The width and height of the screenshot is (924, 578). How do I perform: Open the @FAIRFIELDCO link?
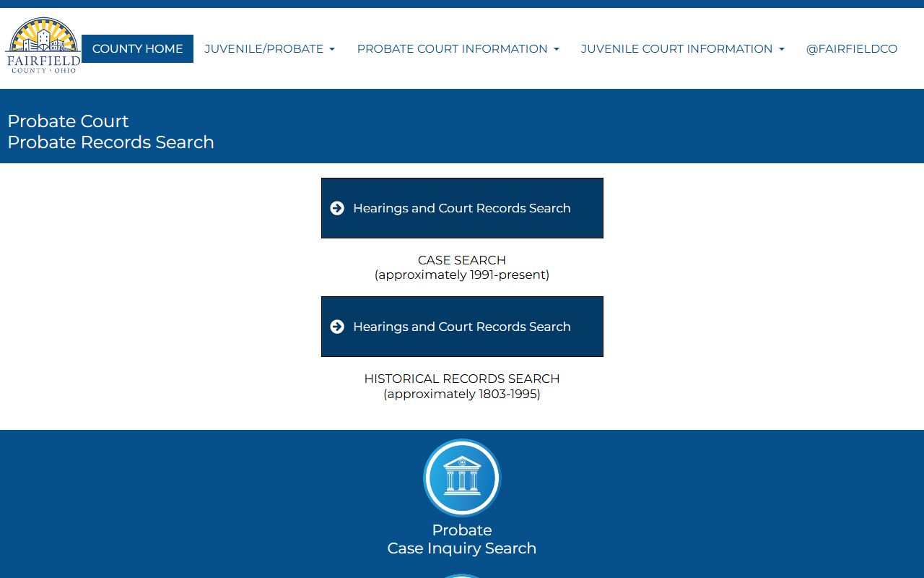[x=852, y=48]
